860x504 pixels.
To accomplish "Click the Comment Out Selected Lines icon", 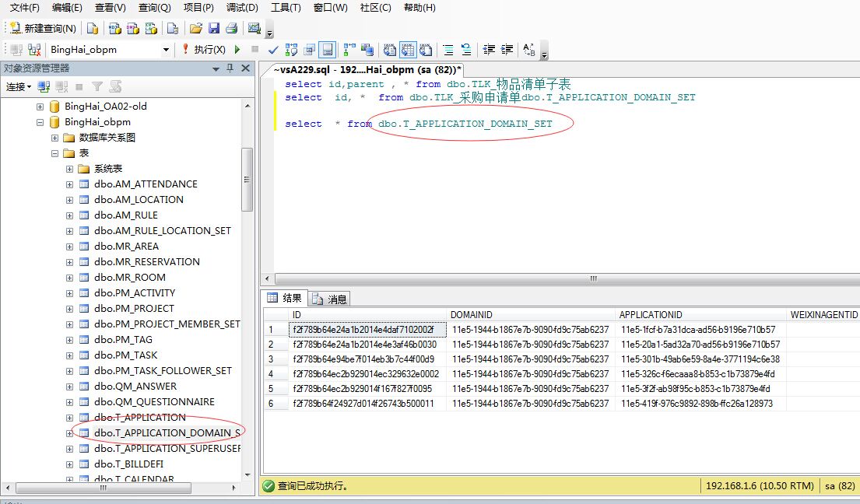I will 448,50.
